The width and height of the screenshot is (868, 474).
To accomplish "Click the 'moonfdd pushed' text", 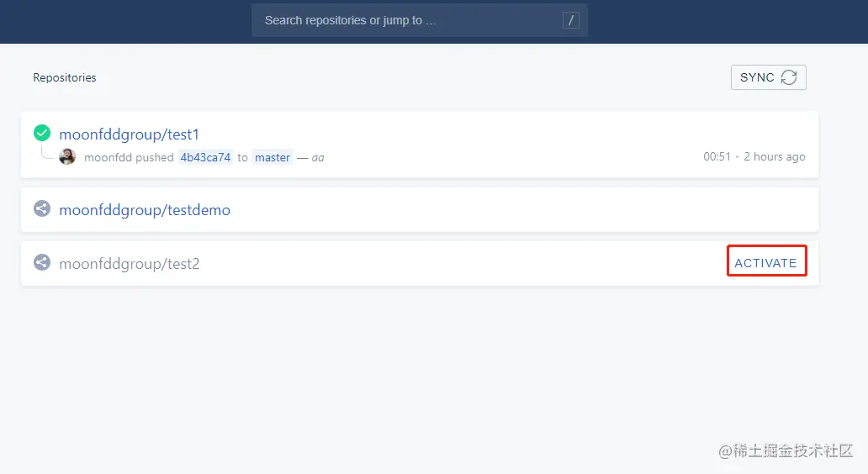I will pyautogui.click(x=129, y=158).
